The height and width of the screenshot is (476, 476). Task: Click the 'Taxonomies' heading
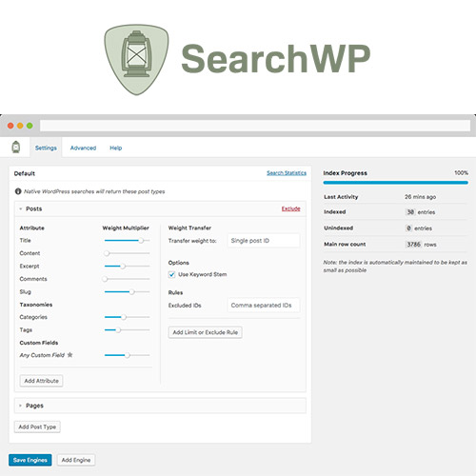click(36, 305)
